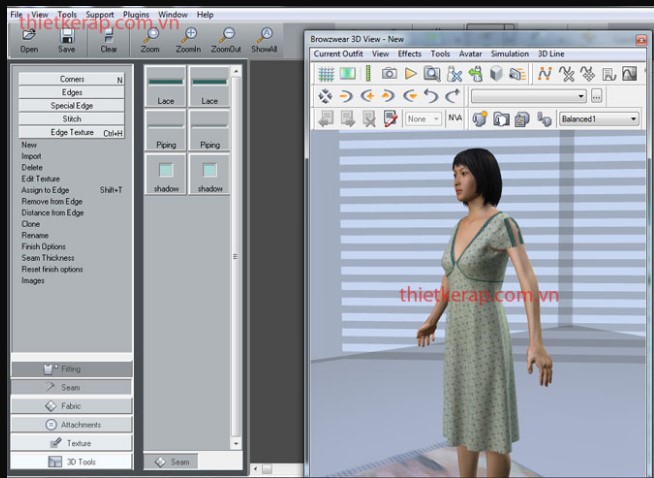654x478 pixels.
Task: Open the 3D Line menu
Action: [x=551, y=54]
